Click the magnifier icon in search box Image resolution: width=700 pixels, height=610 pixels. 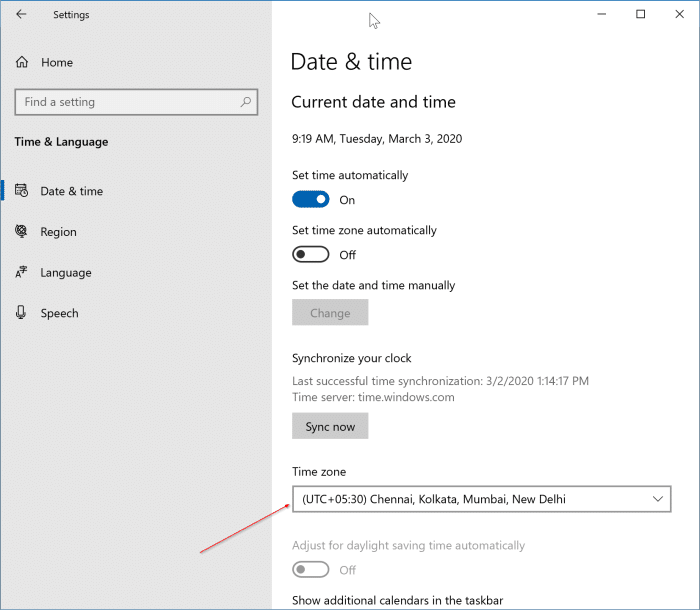click(x=246, y=102)
